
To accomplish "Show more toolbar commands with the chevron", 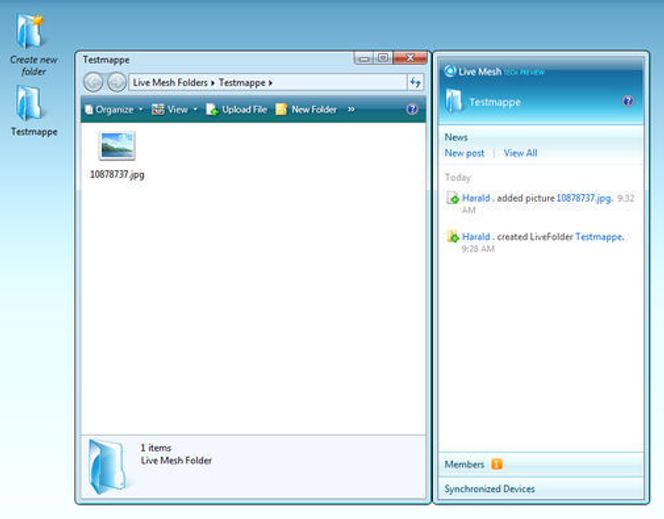I will [351, 109].
